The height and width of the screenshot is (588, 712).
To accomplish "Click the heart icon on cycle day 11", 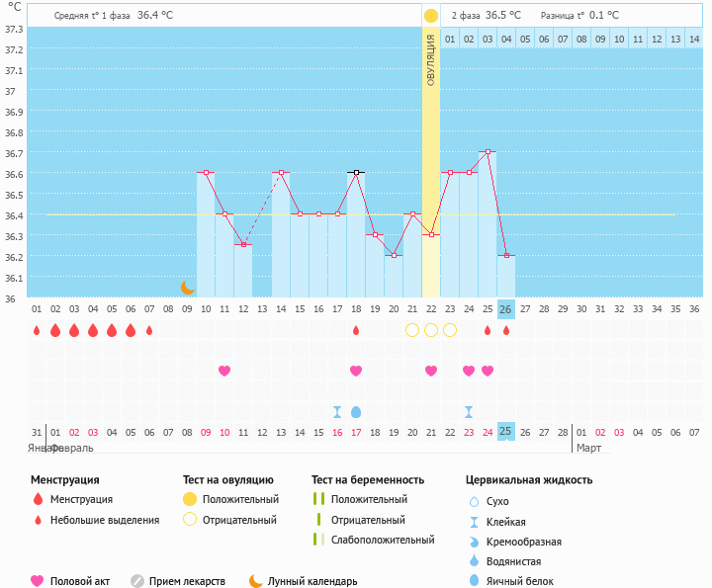I will click(224, 371).
